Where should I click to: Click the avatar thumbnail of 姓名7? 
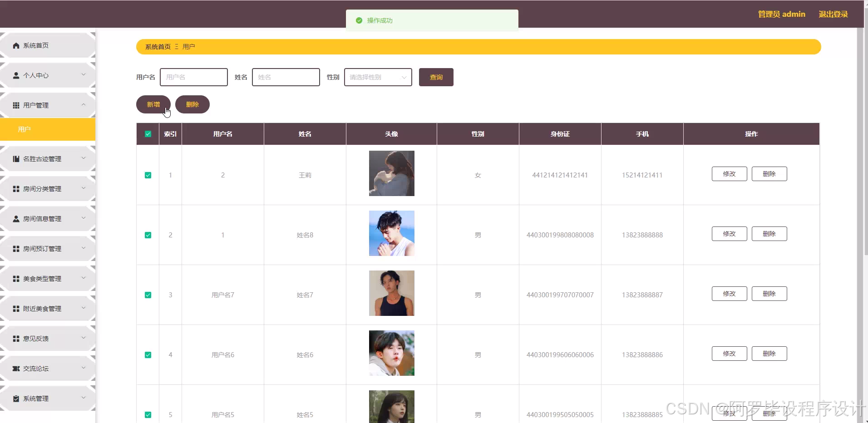[x=392, y=293]
